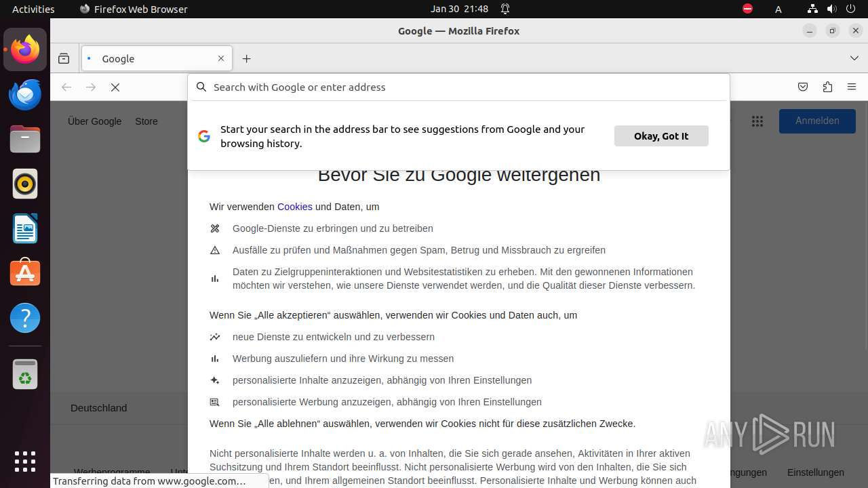This screenshot has width=868, height=488.
Task: Click text 'neue Dienste zu entwickeln und zu verbessern'
Action: click(334, 337)
